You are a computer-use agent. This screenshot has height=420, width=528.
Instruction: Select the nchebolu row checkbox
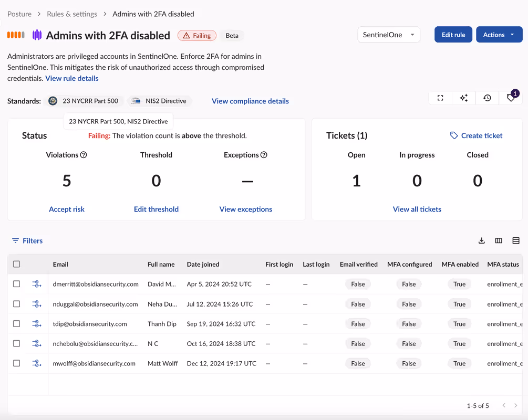16,343
